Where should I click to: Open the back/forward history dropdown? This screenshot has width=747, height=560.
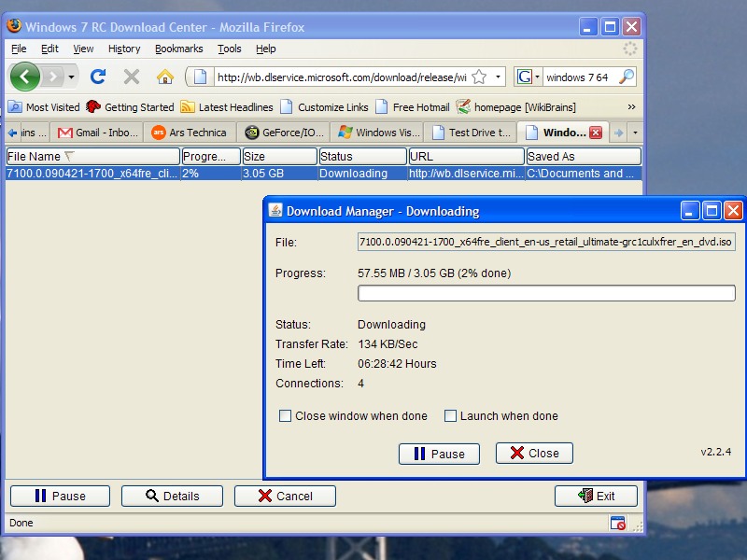tap(72, 77)
